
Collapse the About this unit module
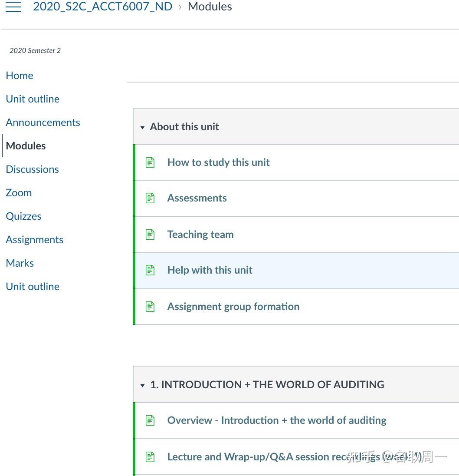(x=142, y=127)
